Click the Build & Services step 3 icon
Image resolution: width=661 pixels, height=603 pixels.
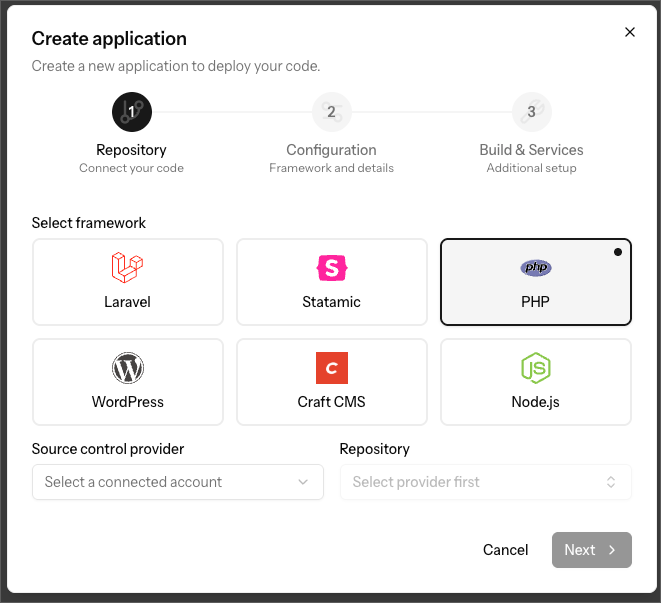click(x=531, y=112)
